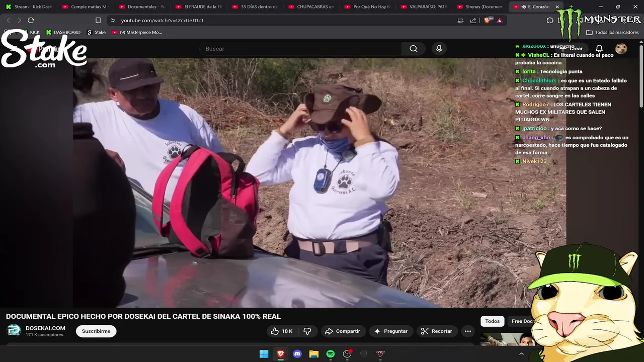Reload the page in browser
The height and width of the screenshot is (362, 644).
click(31, 20)
